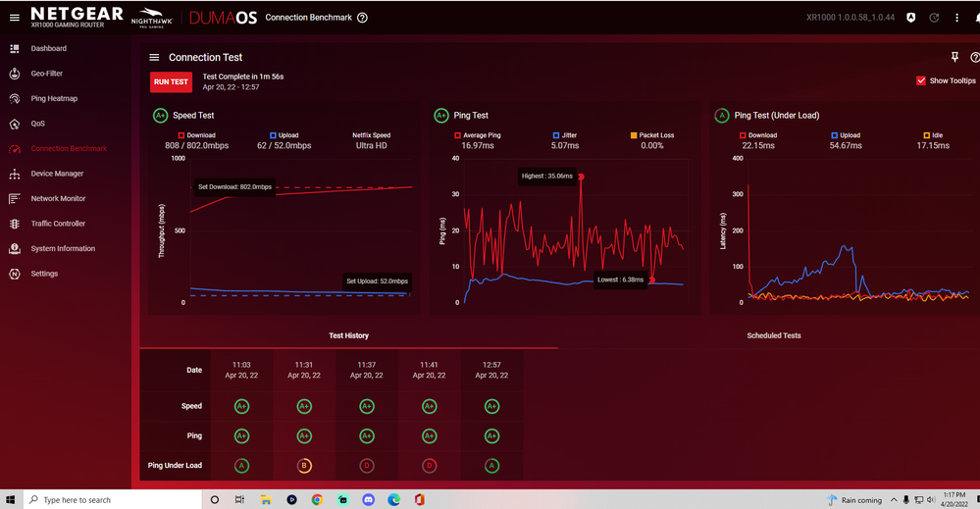Open the Device Manager sidebar item
980x509 pixels.
(56, 174)
